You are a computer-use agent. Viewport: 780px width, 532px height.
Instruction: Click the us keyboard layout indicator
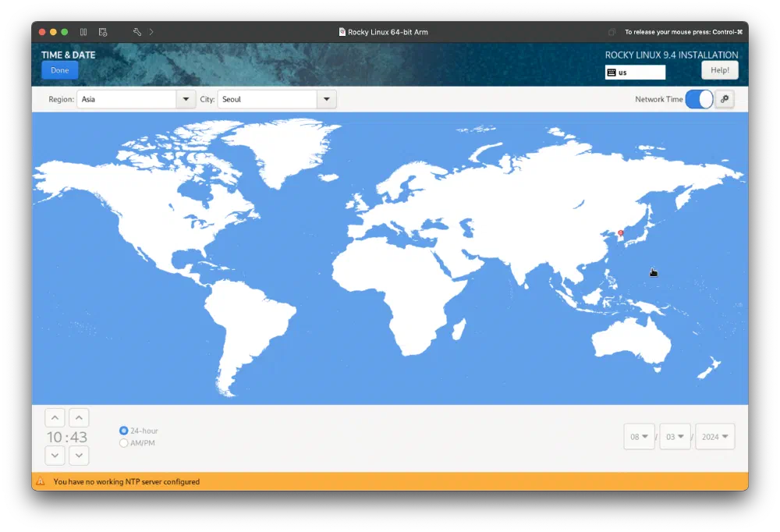click(634, 72)
